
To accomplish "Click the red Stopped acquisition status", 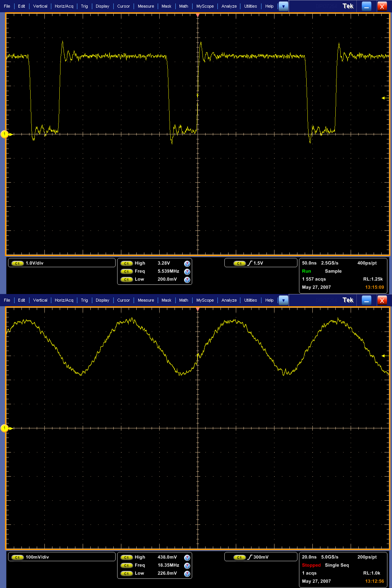I will (x=311, y=565).
